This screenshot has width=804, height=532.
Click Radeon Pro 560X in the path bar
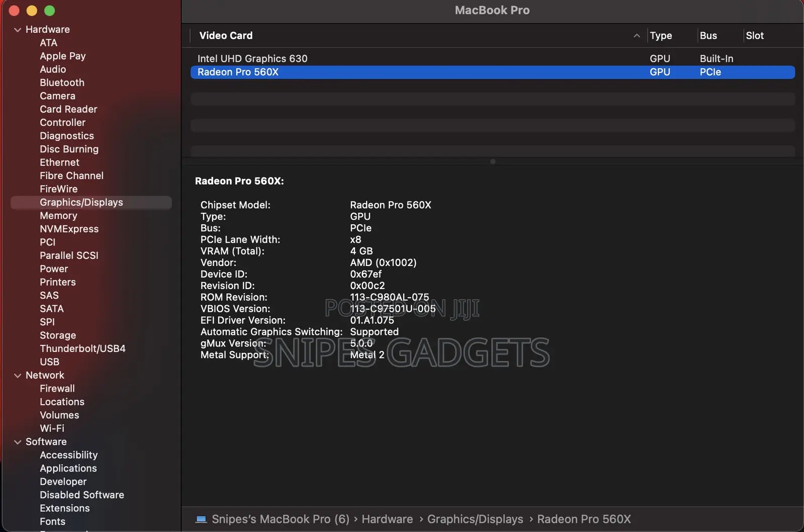(x=584, y=519)
